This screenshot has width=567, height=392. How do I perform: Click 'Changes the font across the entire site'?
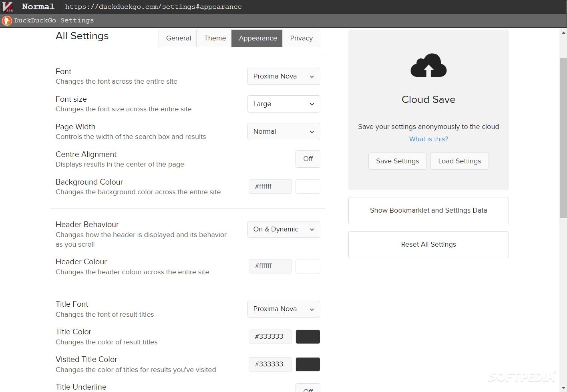(x=117, y=82)
